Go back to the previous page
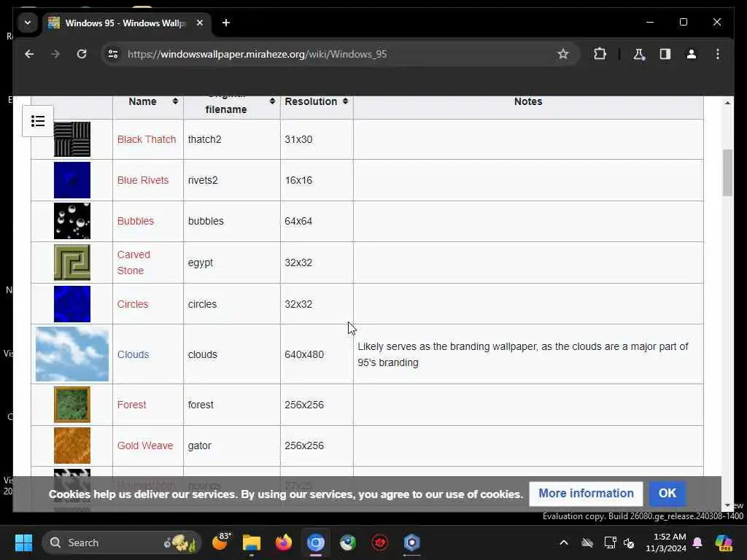 click(29, 54)
